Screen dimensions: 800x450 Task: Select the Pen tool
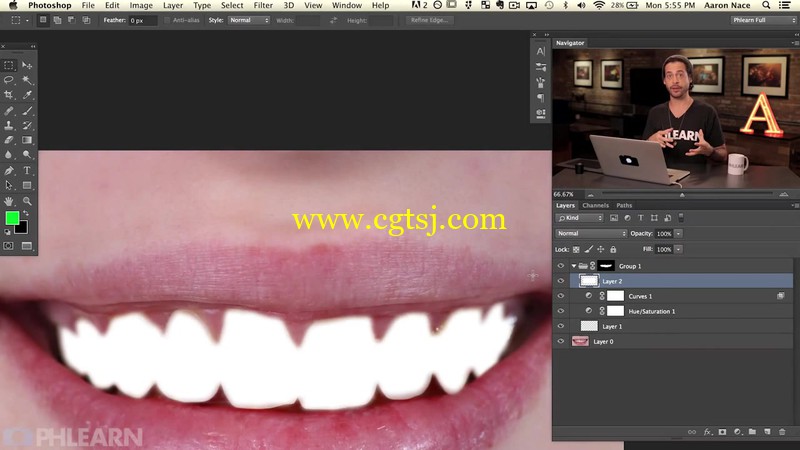pos(9,170)
